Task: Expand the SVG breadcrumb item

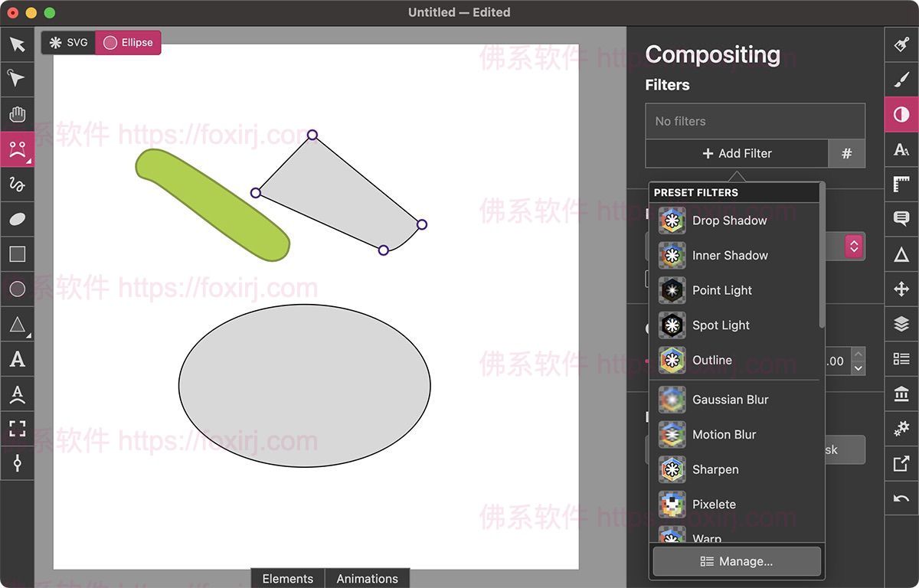Action: point(67,43)
